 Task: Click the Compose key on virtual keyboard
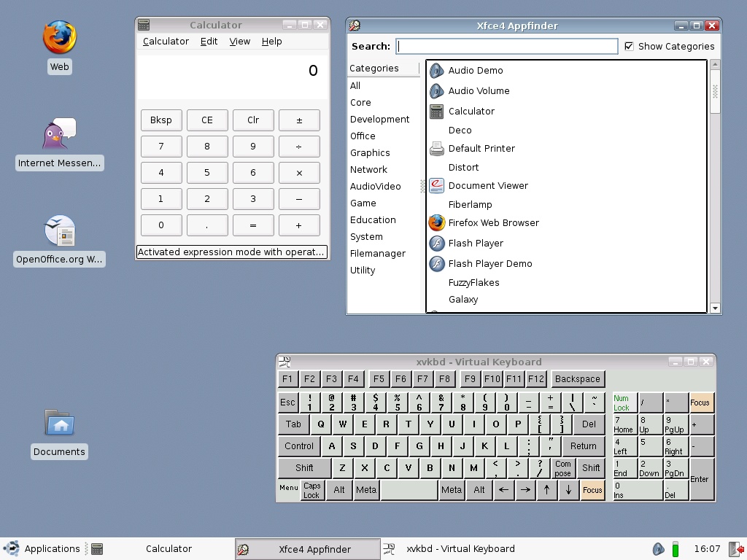[562, 468]
